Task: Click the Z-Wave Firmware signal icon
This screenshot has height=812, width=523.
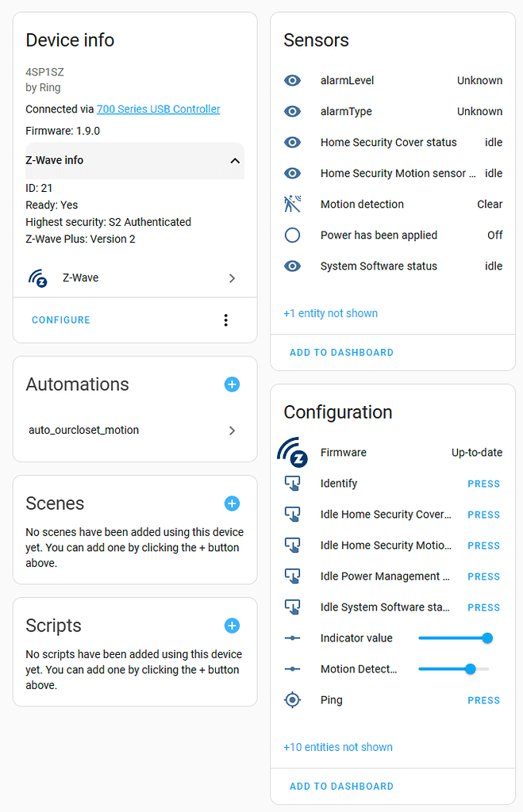Action: [x=293, y=452]
